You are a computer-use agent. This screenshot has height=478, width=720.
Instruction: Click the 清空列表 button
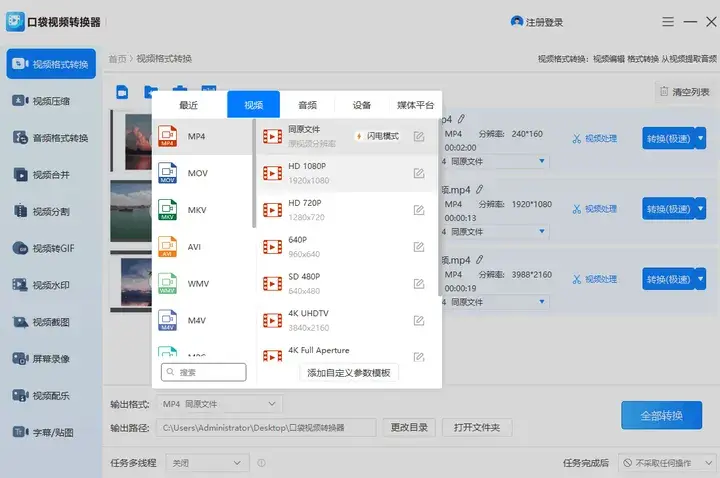684,92
